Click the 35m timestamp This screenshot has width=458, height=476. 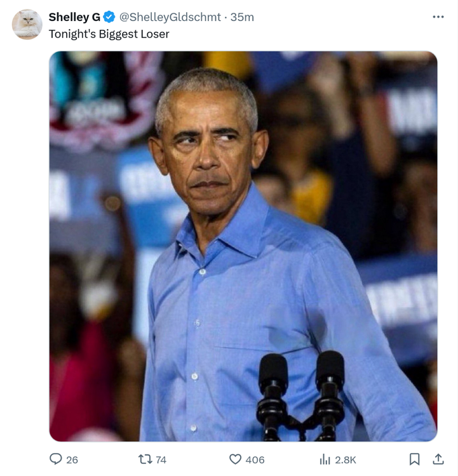[242, 17]
